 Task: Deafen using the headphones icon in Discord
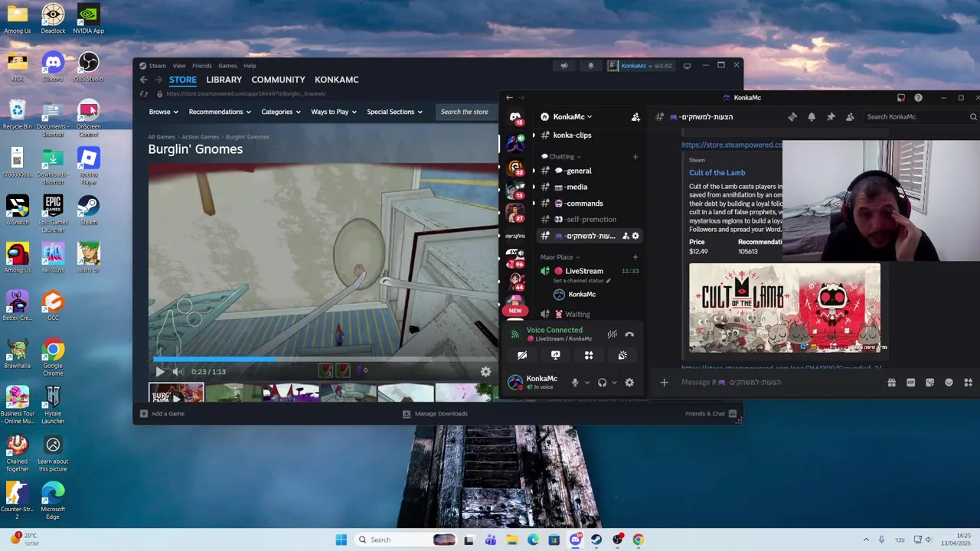click(603, 383)
